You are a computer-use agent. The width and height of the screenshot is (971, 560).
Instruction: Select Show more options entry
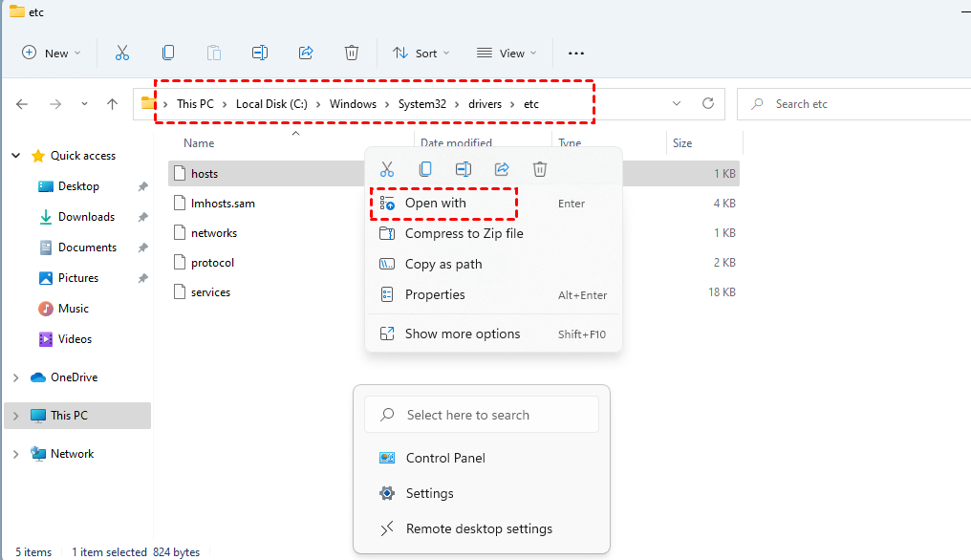[463, 334]
